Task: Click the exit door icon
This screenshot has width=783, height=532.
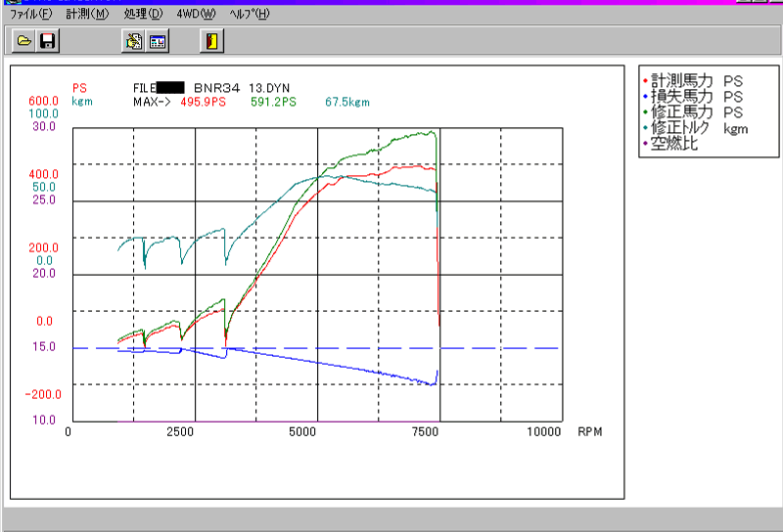Action: (212, 40)
